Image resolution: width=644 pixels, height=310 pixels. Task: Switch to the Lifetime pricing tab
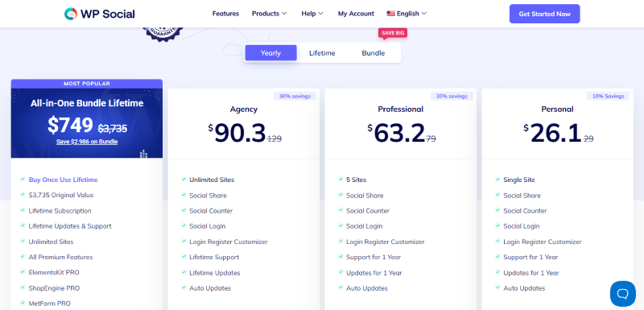coord(322,53)
